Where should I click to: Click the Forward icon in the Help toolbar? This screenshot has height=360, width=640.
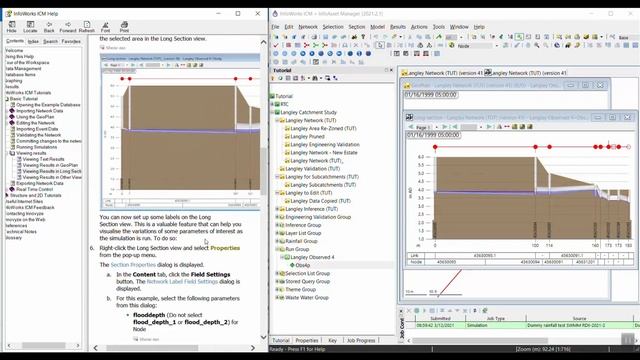pyautogui.click(x=68, y=27)
